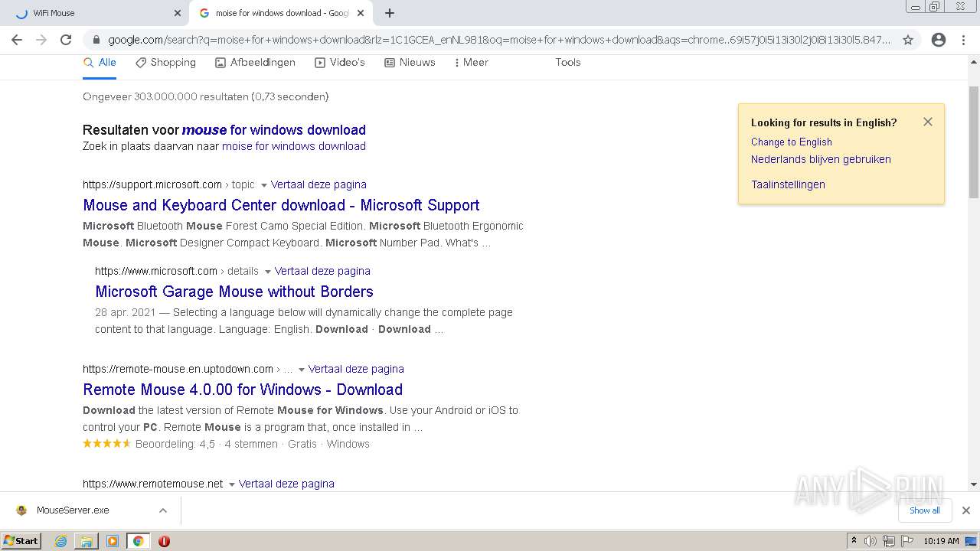
Task: Open Remote Mouse 4.0.00 for Windows result
Action: [243, 390]
